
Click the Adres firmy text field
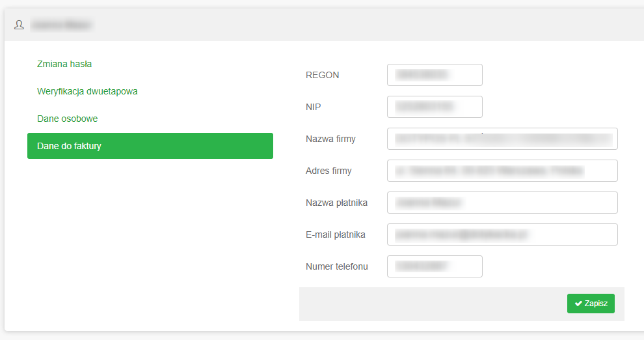point(502,171)
